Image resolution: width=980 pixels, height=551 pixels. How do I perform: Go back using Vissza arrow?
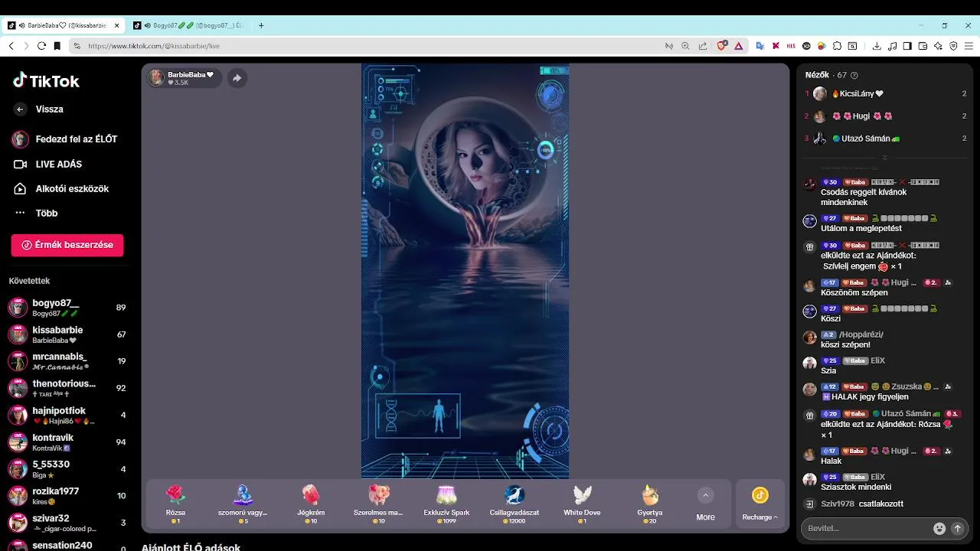20,109
